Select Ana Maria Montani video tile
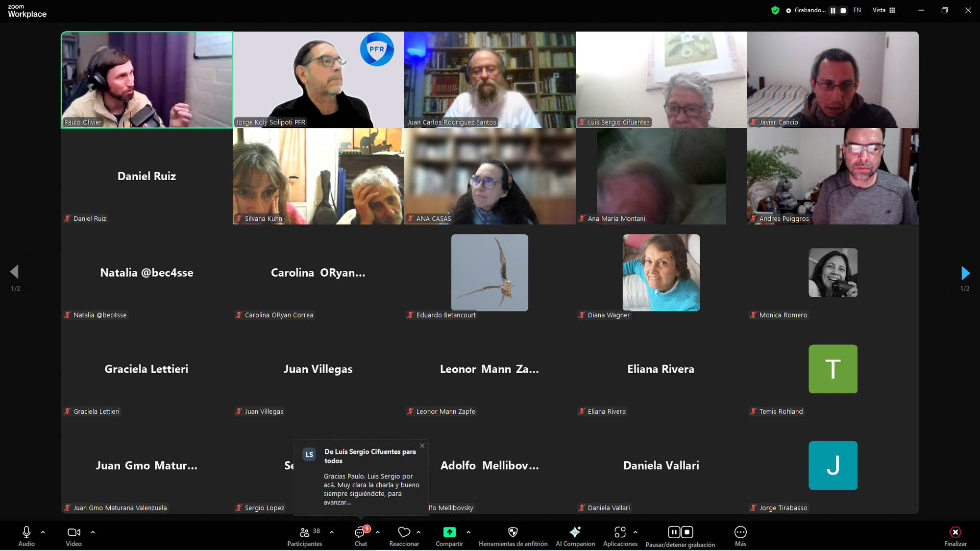Image resolution: width=980 pixels, height=551 pixels. (x=661, y=176)
